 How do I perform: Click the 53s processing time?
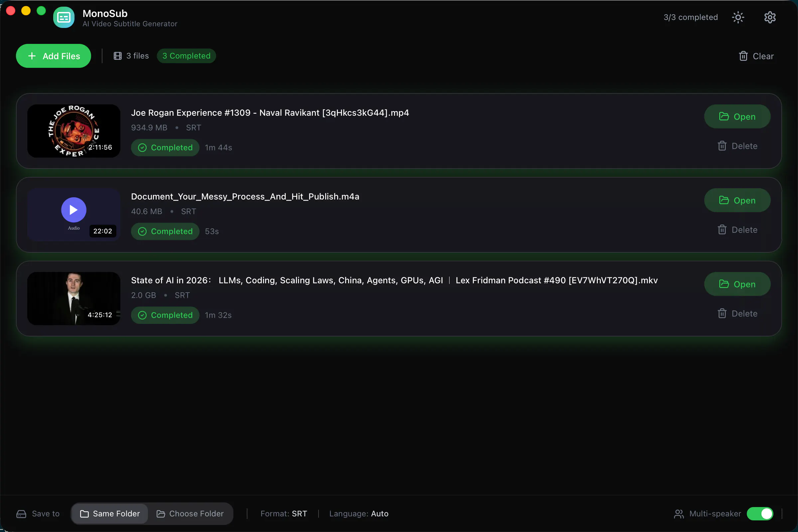click(212, 231)
